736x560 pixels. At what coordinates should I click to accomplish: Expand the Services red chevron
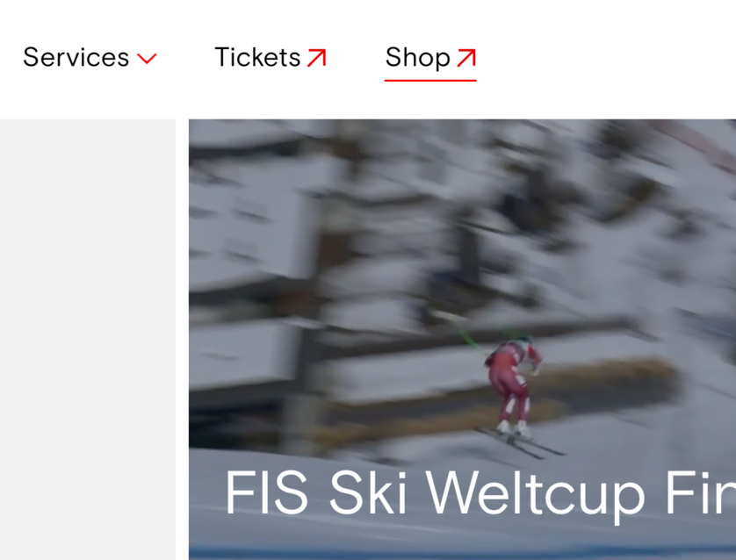coord(147,59)
